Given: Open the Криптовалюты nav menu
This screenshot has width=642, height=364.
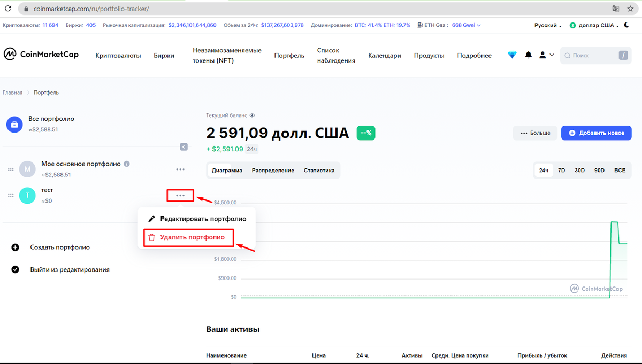Looking at the screenshot, I should 118,55.
